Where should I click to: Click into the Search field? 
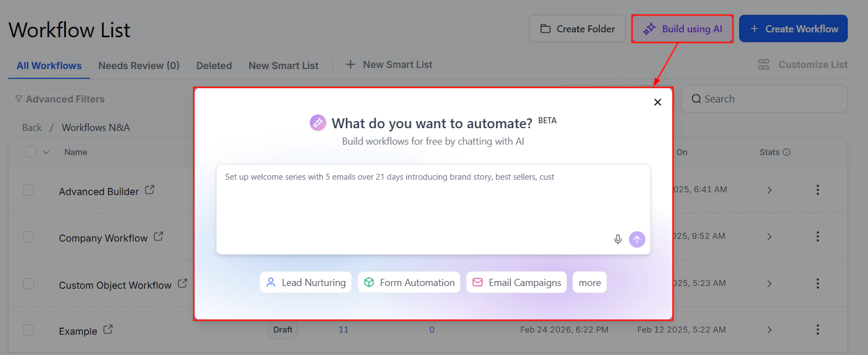click(764, 99)
